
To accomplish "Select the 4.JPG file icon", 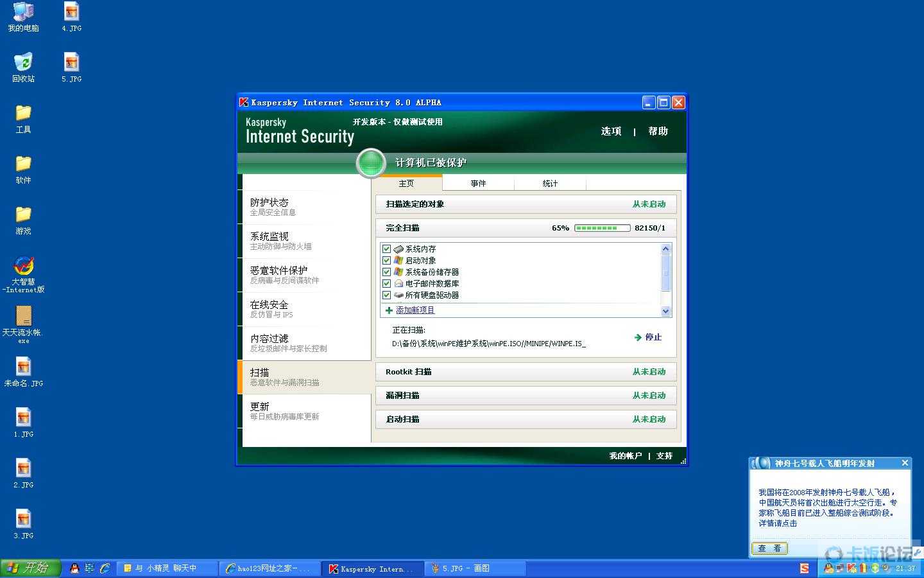I will (x=71, y=17).
